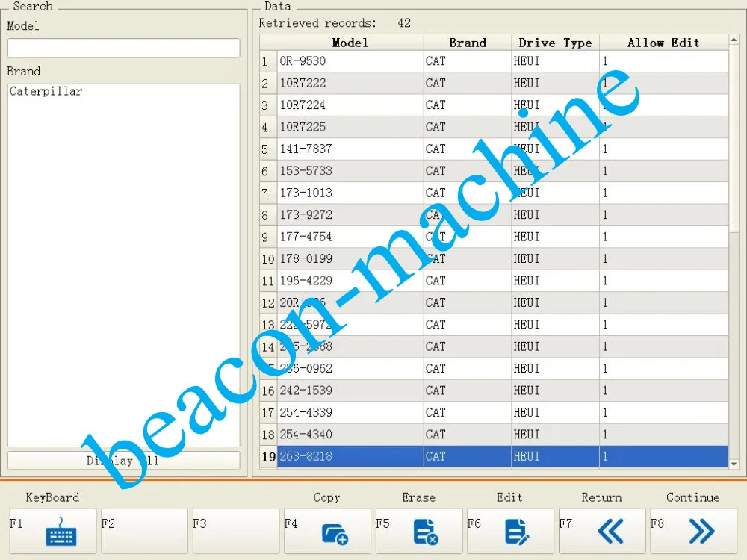Click HEUI cell in selected row 263-8218

556,456
